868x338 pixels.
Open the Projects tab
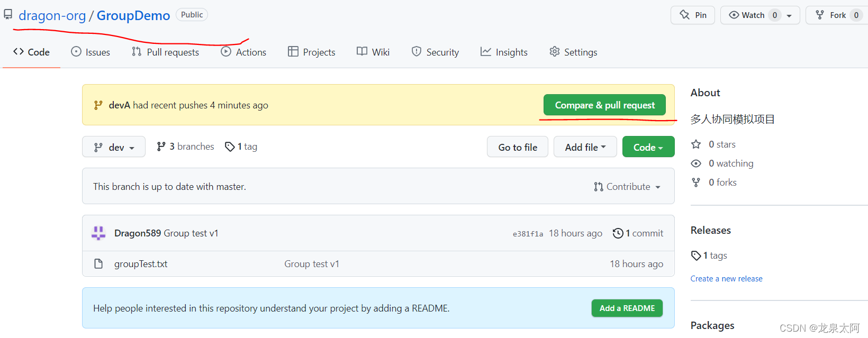(311, 52)
